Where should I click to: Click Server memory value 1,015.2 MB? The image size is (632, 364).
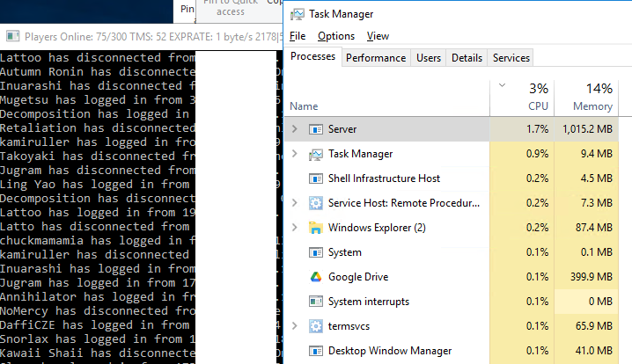pos(587,129)
